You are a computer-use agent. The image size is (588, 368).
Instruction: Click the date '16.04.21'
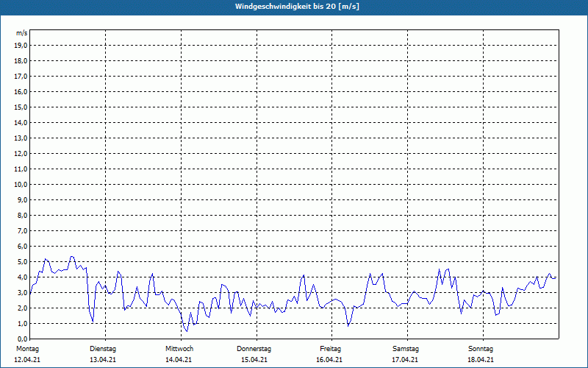tap(329, 360)
